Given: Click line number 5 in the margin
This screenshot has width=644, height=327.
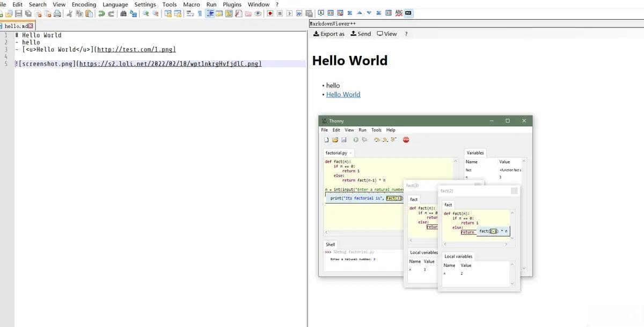Looking at the screenshot, I should pyautogui.click(x=5, y=63).
